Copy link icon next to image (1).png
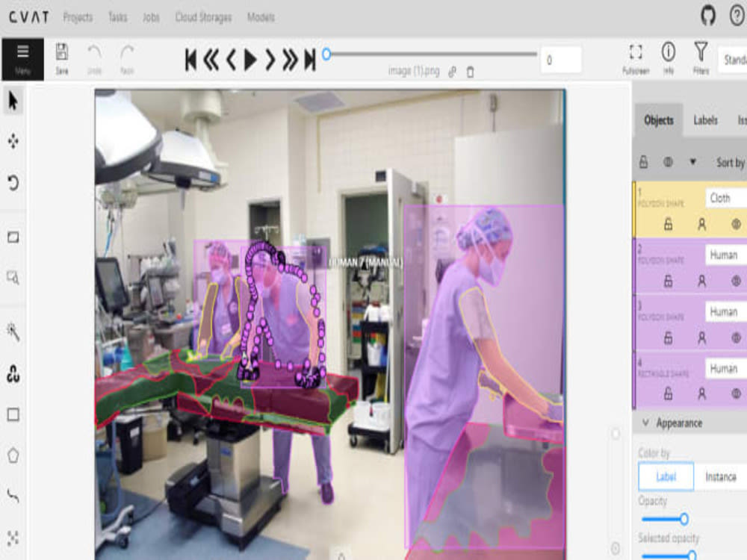747x560 pixels. click(x=452, y=72)
